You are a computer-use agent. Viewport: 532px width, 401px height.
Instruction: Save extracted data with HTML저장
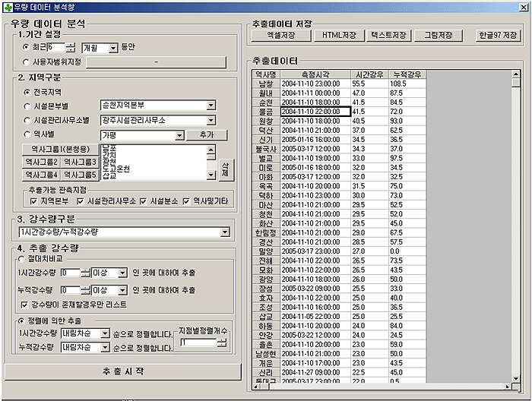tap(338, 35)
